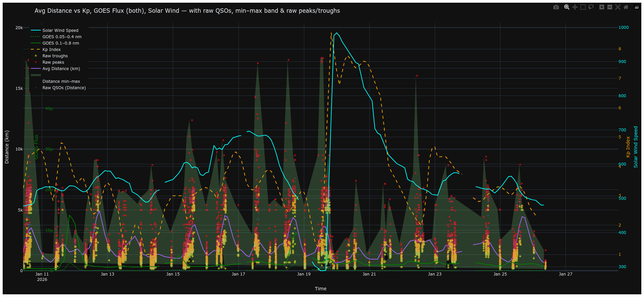Click the '900' solar wind axis tick

click(622, 62)
